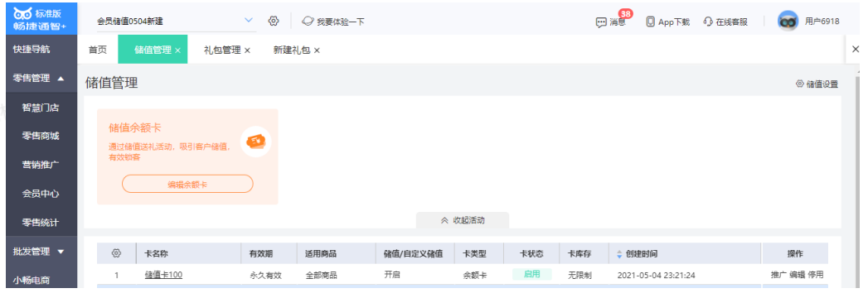The image size is (868, 298).
Task: Open the settings gear beside store selector
Action: click(273, 21)
